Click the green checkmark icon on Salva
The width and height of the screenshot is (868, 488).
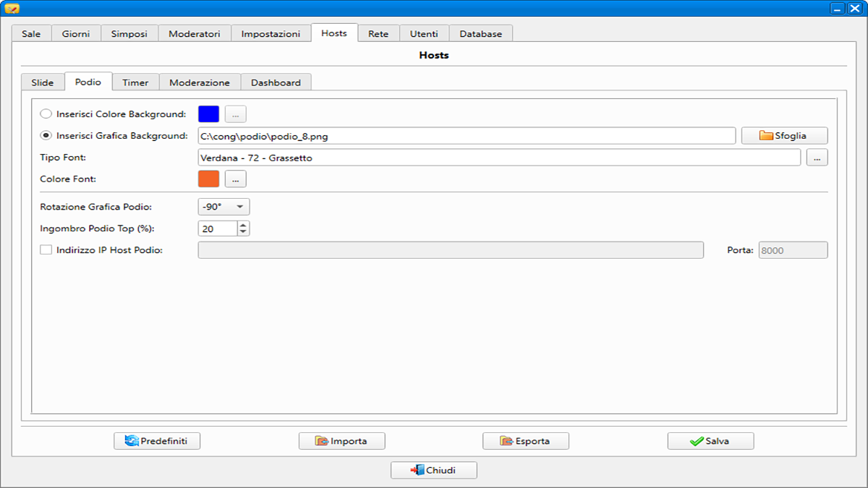click(697, 441)
